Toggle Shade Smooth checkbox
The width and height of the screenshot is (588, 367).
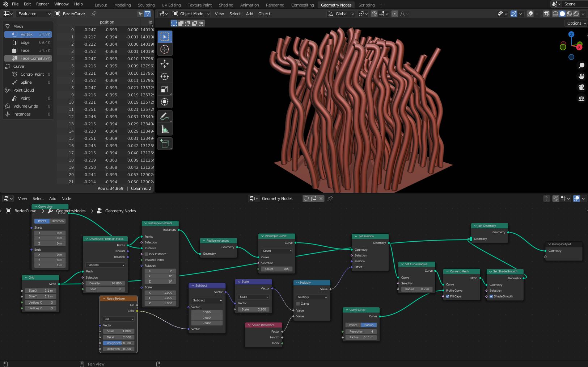(x=491, y=296)
